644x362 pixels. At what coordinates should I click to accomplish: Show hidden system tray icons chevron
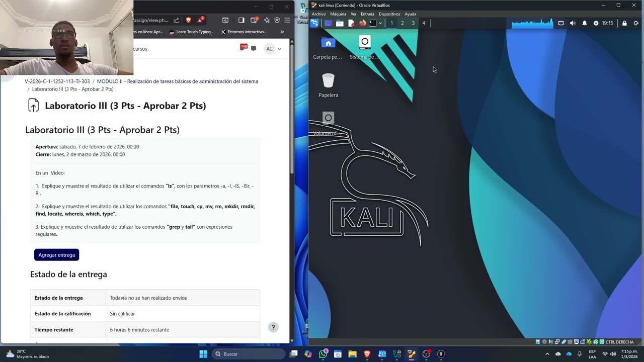pyautogui.click(x=547, y=354)
